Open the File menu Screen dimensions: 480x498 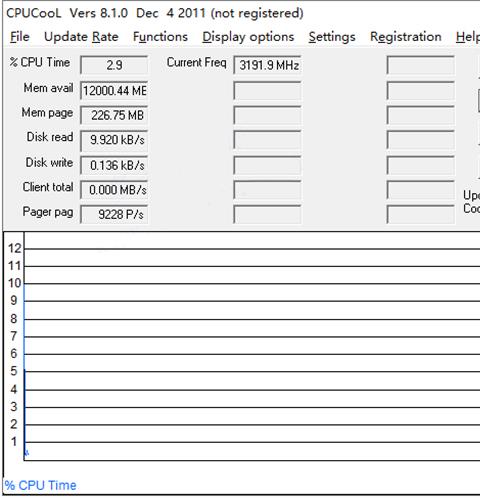point(20,37)
